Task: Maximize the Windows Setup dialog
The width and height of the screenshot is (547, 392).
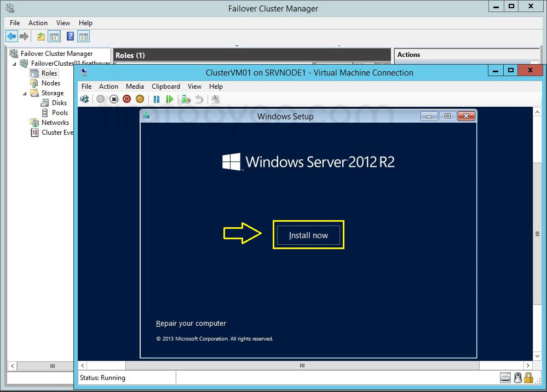Action: pyautogui.click(x=447, y=116)
